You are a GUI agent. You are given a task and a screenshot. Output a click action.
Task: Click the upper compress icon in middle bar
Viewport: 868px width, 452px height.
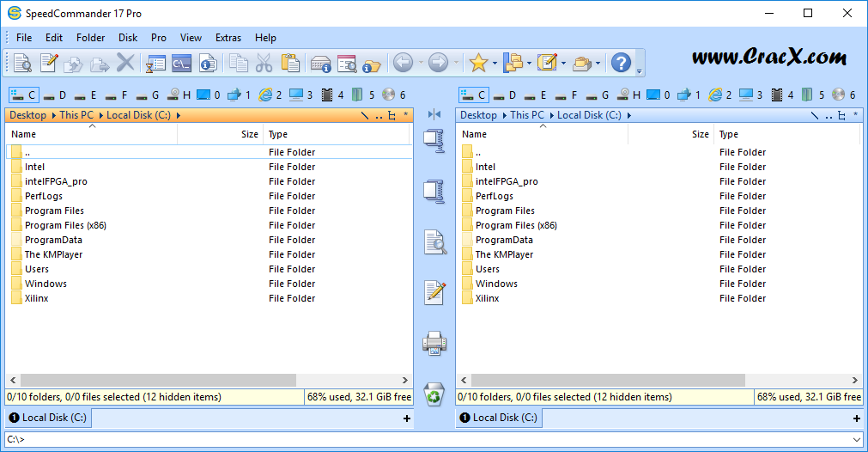coord(434,141)
